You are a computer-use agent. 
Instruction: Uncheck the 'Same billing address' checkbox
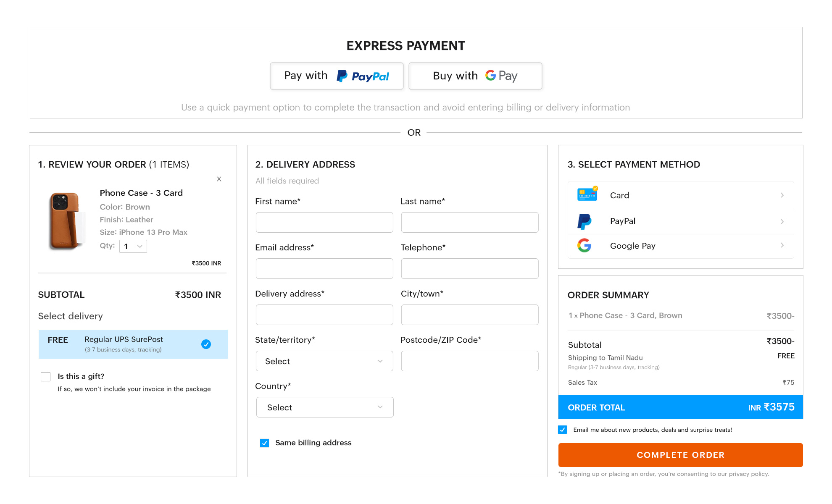[x=264, y=443]
